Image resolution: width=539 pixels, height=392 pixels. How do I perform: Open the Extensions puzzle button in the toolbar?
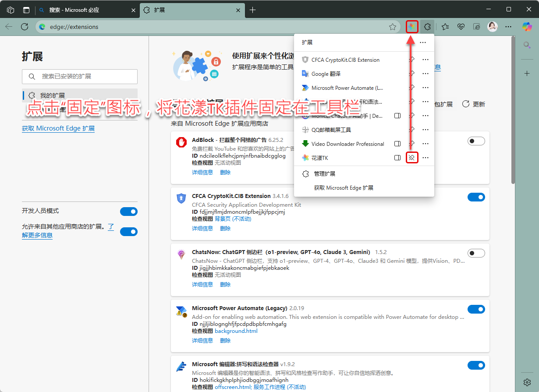tap(427, 27)
